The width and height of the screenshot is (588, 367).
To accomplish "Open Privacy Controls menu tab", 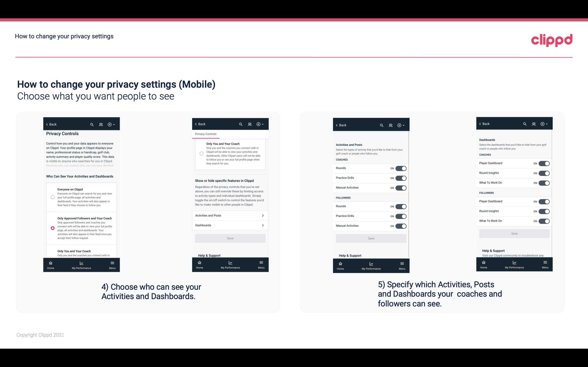I will point(205,134).
